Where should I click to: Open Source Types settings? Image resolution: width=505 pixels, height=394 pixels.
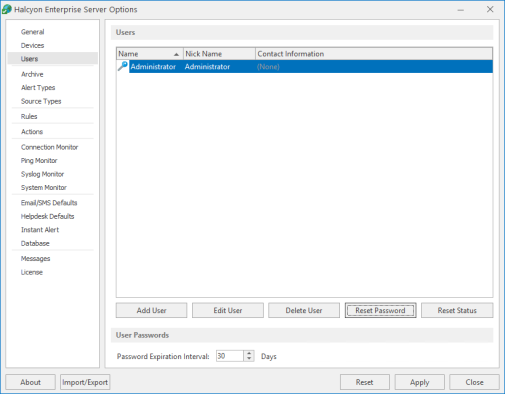coord(41,101)
